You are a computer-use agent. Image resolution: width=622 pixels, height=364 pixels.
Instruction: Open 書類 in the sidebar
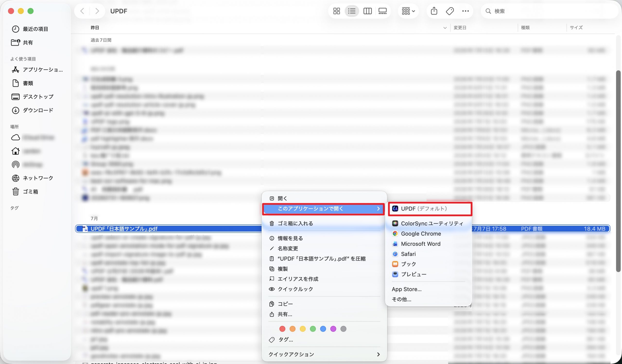pyautogui.click(x=23, y=83)
